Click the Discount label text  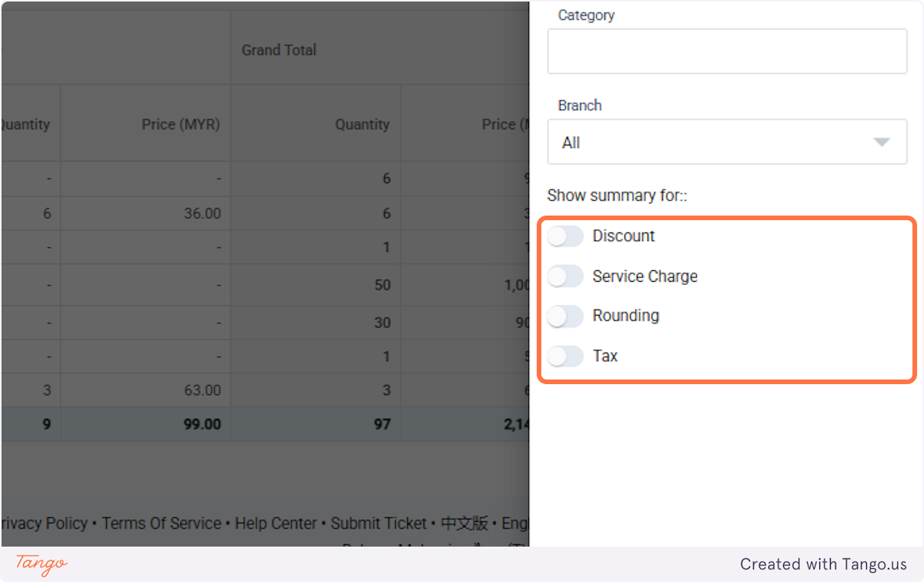pos(624,236)
